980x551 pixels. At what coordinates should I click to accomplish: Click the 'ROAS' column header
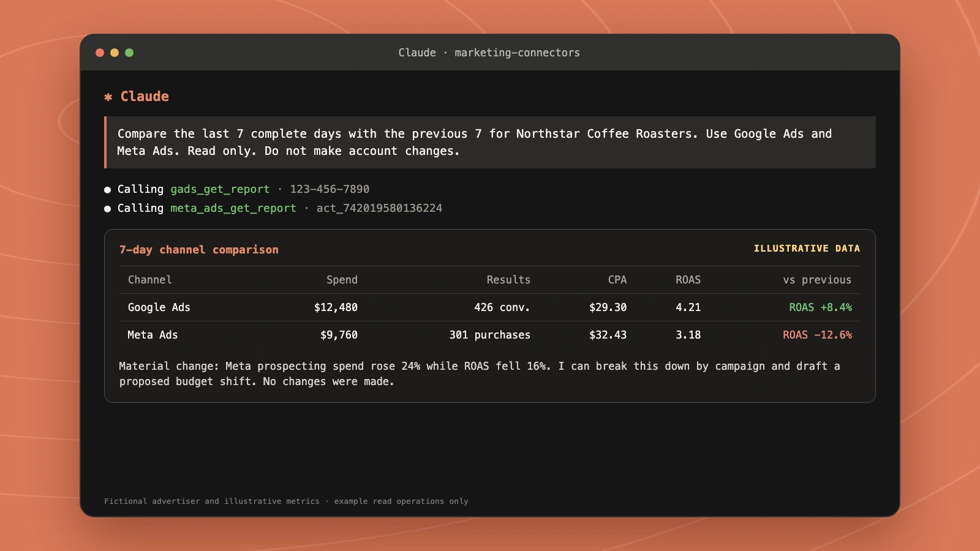(x=688, y=280)
